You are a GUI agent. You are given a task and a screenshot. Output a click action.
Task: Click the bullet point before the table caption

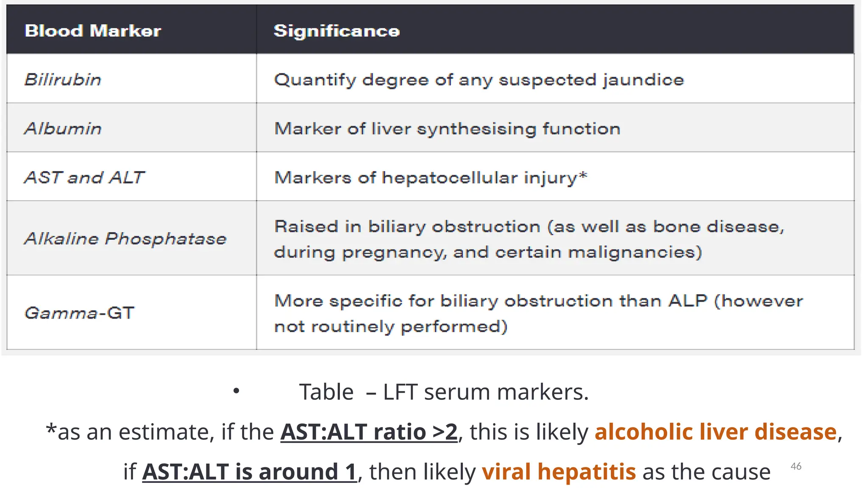click(x=236, y=391)
